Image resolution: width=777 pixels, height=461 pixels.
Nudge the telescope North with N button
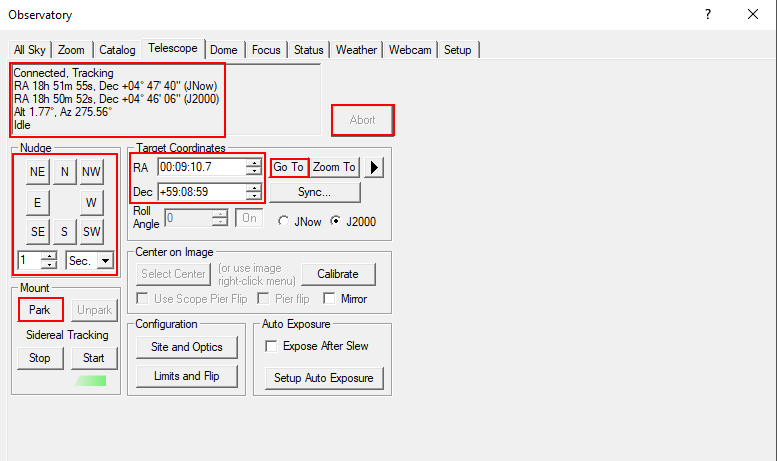click(x=64, y=172)
